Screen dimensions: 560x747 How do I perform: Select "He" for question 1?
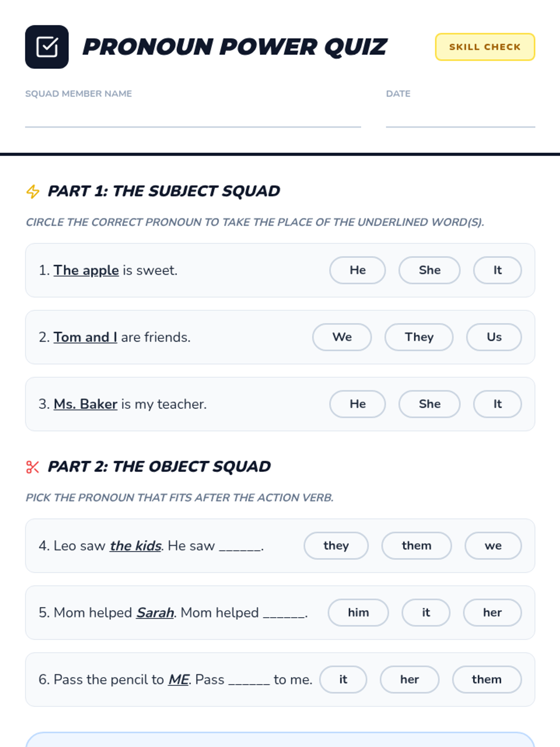357,270
